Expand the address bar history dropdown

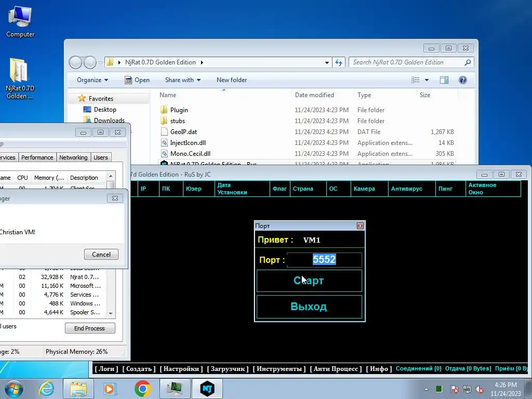pyautogui.click(x=327, y=62)
